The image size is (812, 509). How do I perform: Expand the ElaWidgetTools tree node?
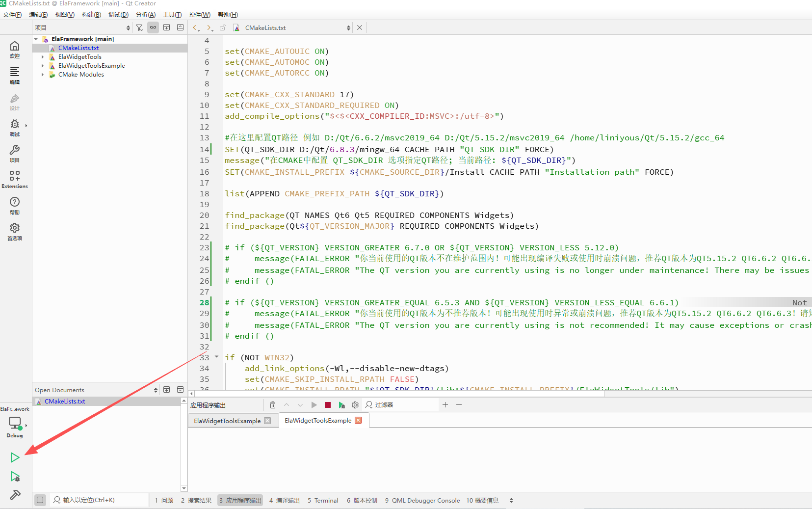tap(43, 57)
